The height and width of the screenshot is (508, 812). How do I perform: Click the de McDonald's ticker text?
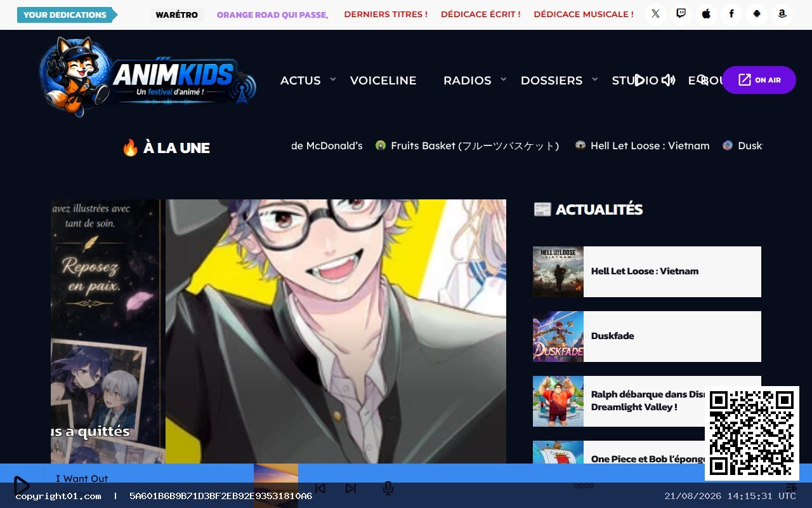(327, 145)
